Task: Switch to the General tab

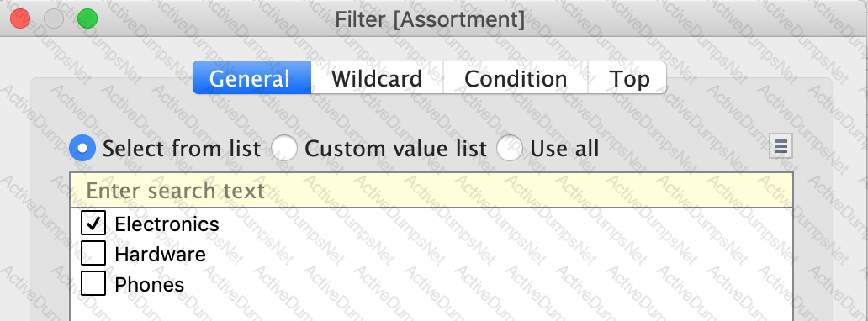Action: (251, 78)
